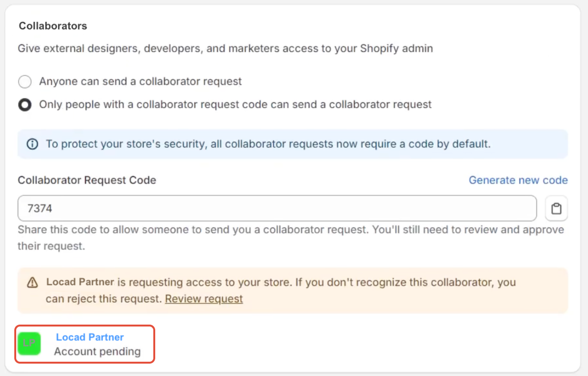
Task: Click the Locad Partner LP avatar
Action: click(29, 343)
